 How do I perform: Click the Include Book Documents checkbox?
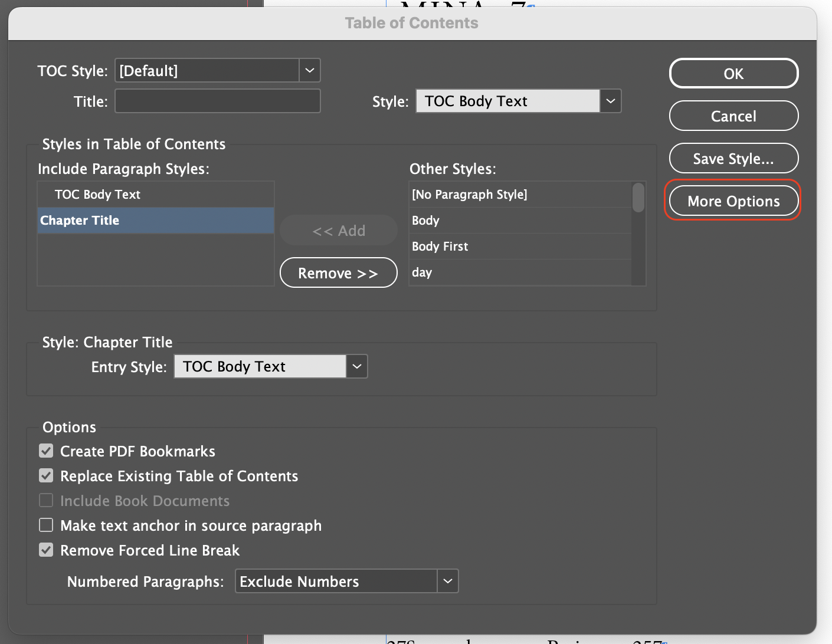(x=46, y=500)
